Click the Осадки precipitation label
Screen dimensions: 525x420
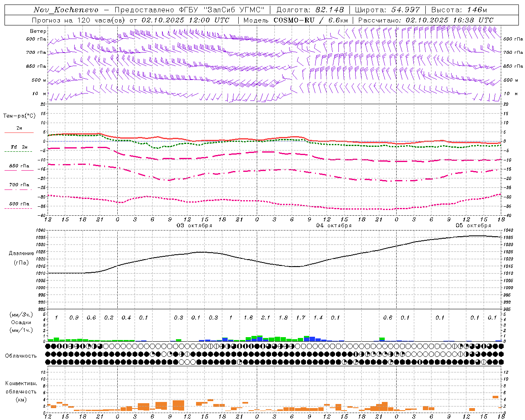click(x=21, y=322)
